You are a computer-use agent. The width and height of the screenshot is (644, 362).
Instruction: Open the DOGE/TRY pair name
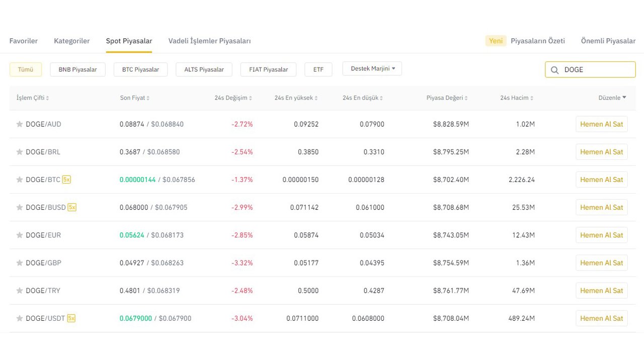(43, 291)
